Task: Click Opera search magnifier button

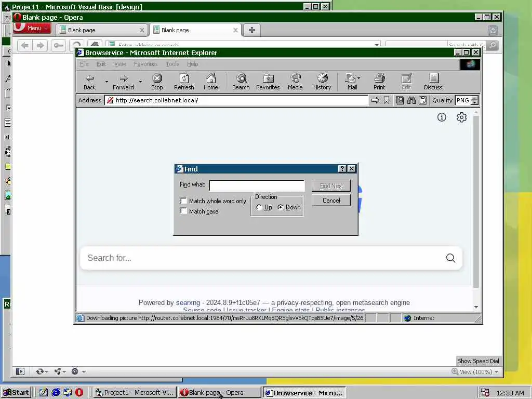Action: click(493, 45)
